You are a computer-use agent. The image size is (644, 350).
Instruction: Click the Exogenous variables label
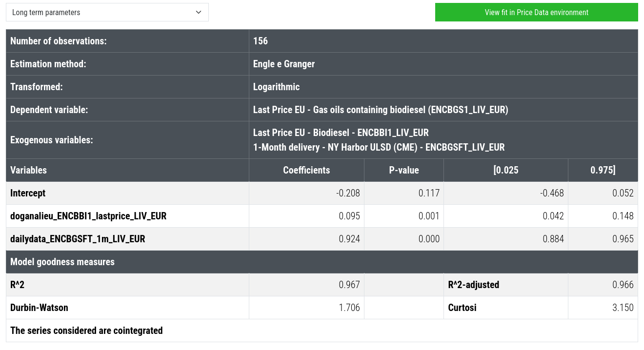coord(51,140)
